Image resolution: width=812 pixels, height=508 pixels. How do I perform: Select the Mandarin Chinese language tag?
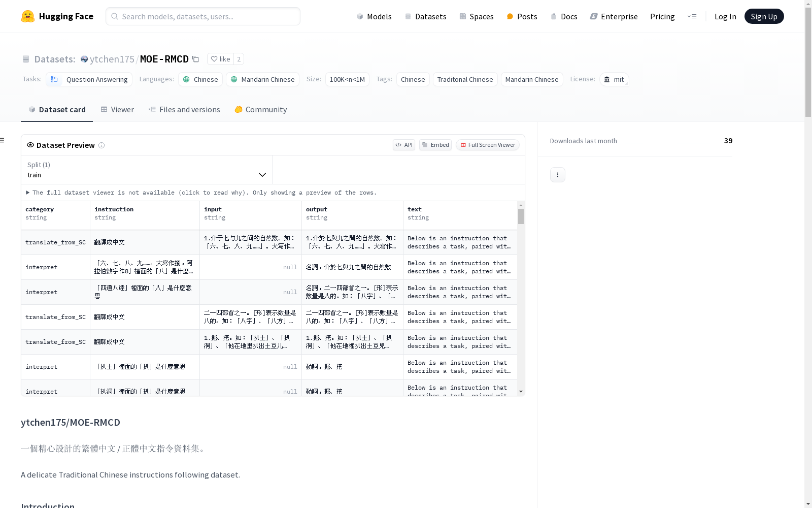(262, 79)
